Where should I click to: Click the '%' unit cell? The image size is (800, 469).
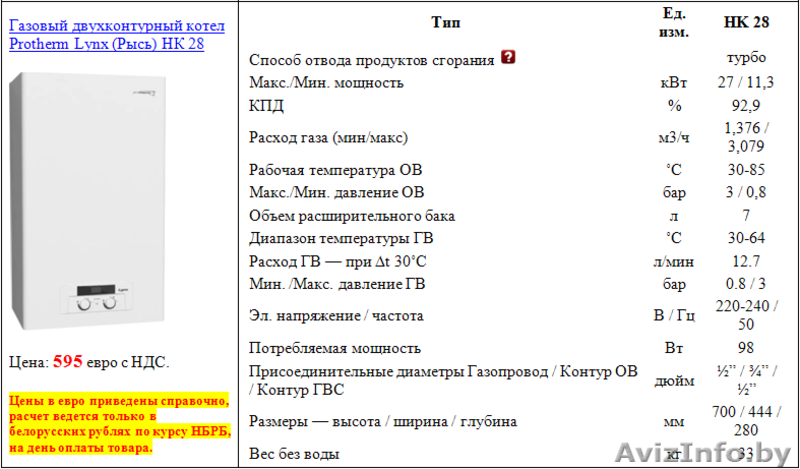673,106
